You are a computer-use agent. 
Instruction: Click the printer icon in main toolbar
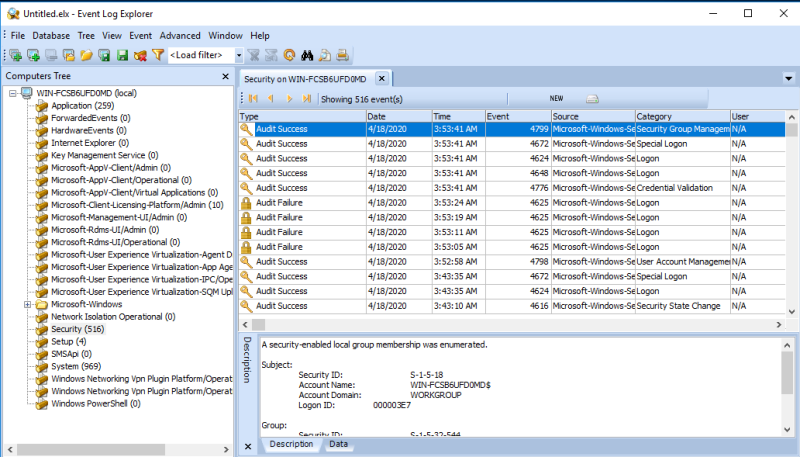(342, 55)
